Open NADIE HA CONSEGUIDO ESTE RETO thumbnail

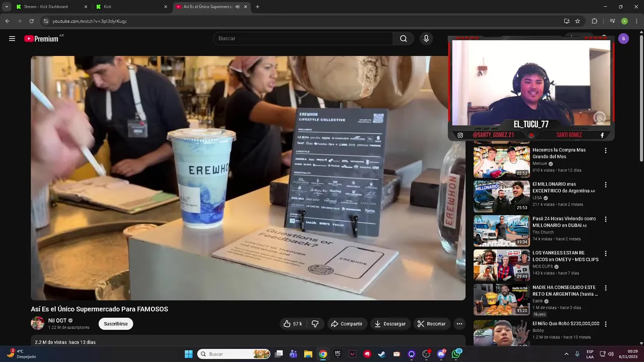coord(501,300)
